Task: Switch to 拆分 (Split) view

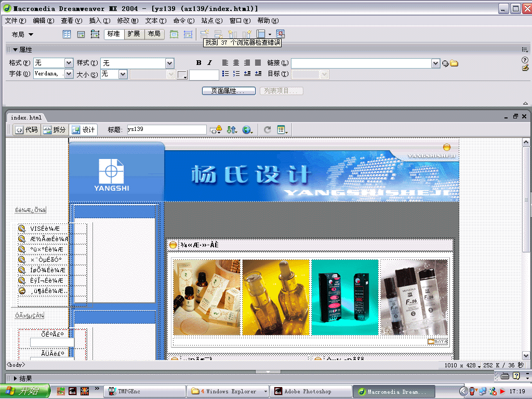Action: click(x=55, y=130)
